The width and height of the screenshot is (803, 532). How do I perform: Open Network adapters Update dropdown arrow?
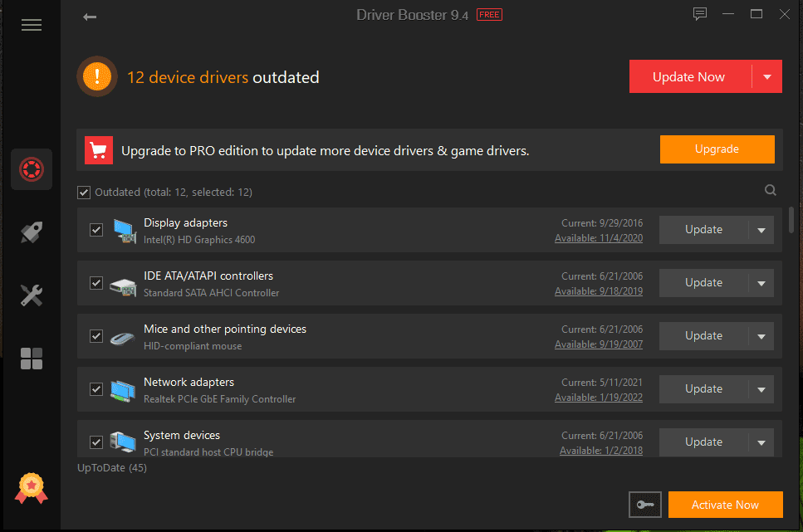pos(761,389)
